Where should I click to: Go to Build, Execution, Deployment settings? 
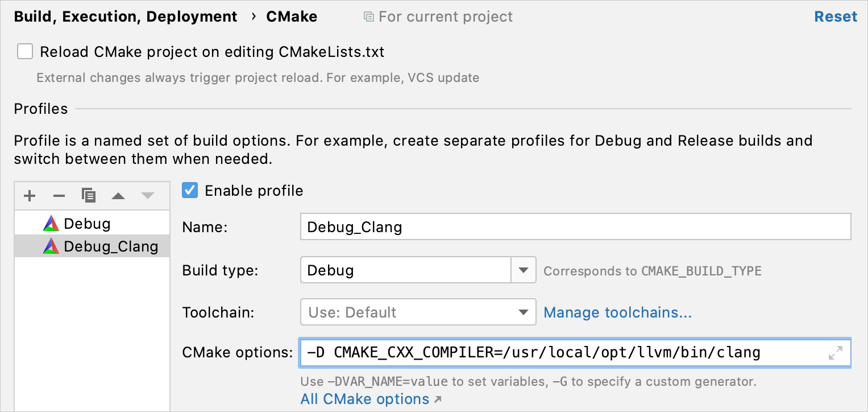126,16
